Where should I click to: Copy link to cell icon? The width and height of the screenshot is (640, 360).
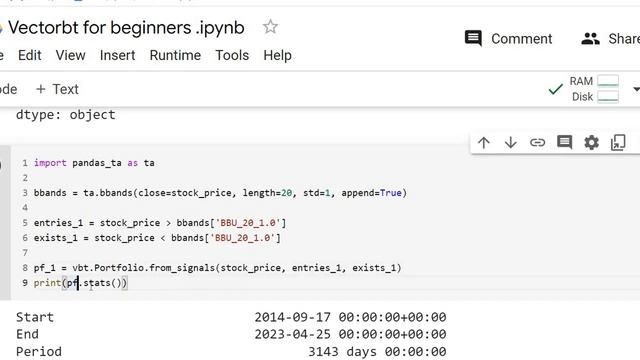pos(537,142)
